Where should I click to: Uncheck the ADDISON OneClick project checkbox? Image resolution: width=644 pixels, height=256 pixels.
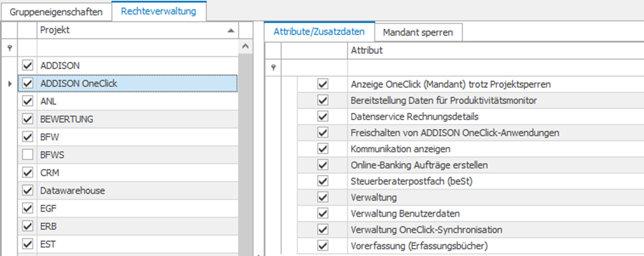(x=27, y=83)
